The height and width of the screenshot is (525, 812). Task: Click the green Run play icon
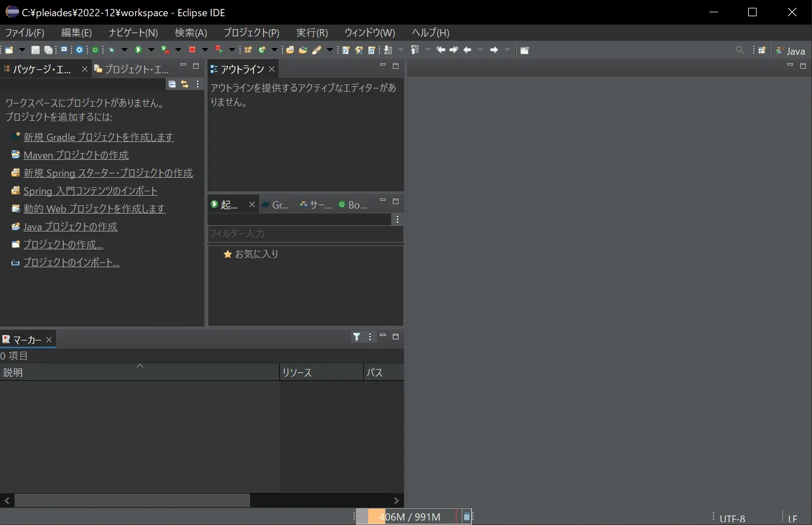pos(138,50)
